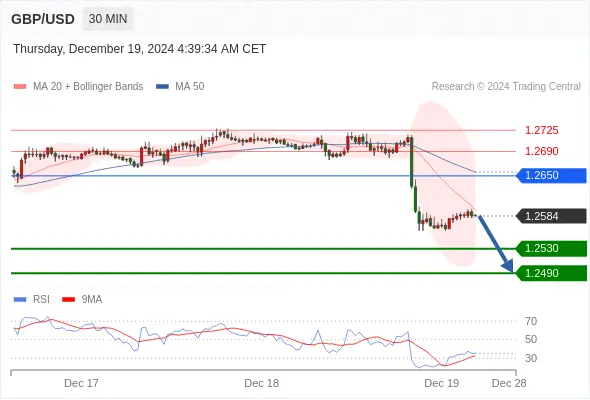Click the 9MA legend label
The width and height of the screenshot is (590, 400).
[92, 300]
